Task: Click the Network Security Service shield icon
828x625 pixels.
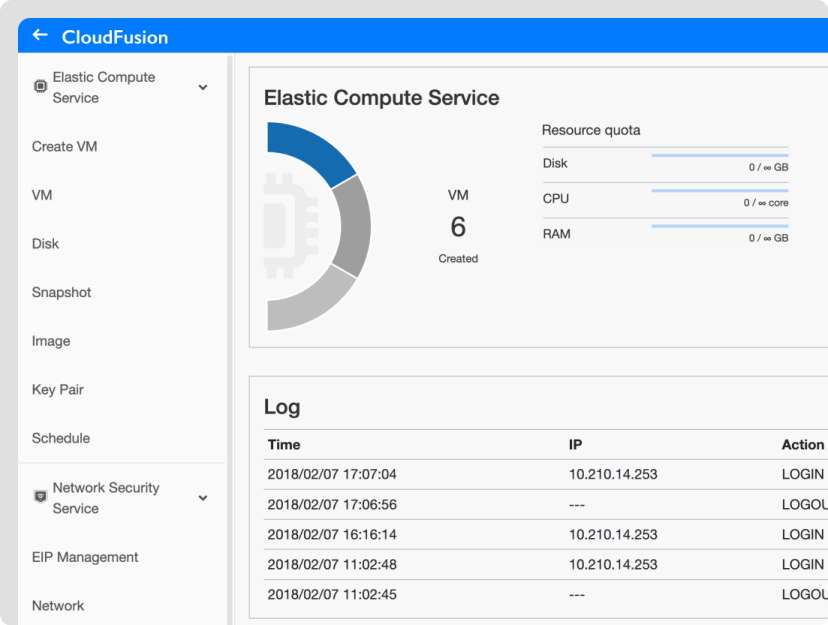Action: [x=40, y=497]
